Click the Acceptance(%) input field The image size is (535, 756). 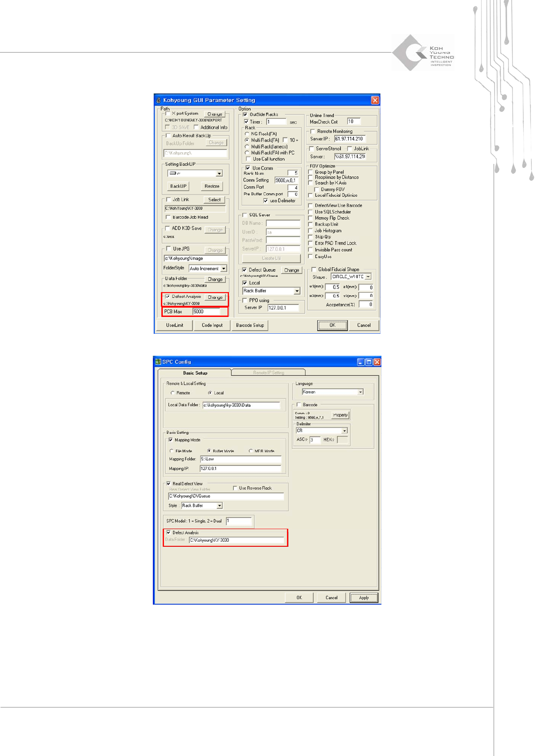[x=366, y=305]
